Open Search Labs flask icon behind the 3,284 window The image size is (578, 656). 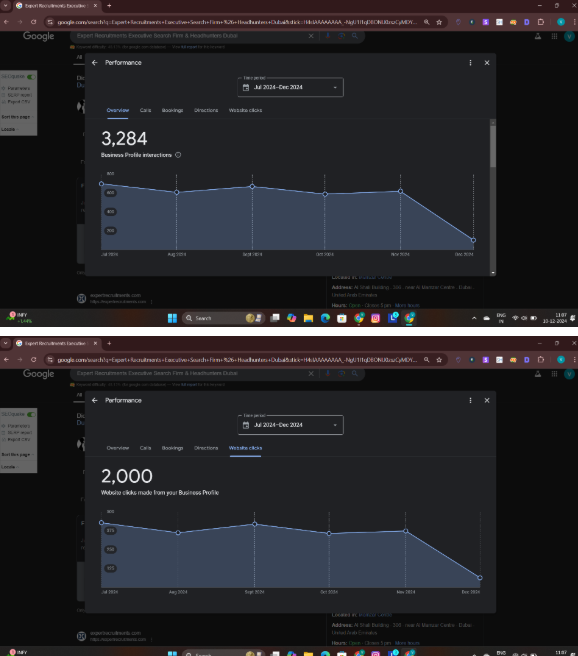coord(538,36)
